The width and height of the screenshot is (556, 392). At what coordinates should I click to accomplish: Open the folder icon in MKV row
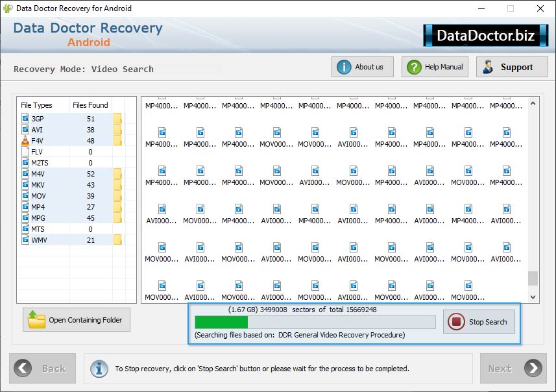point(117,184)
